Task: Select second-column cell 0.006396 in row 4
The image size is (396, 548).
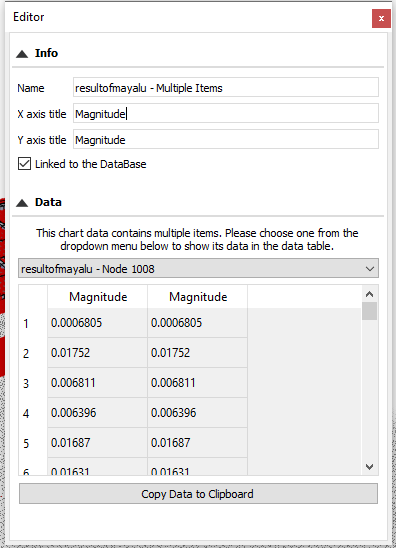Action: [197, 413]
